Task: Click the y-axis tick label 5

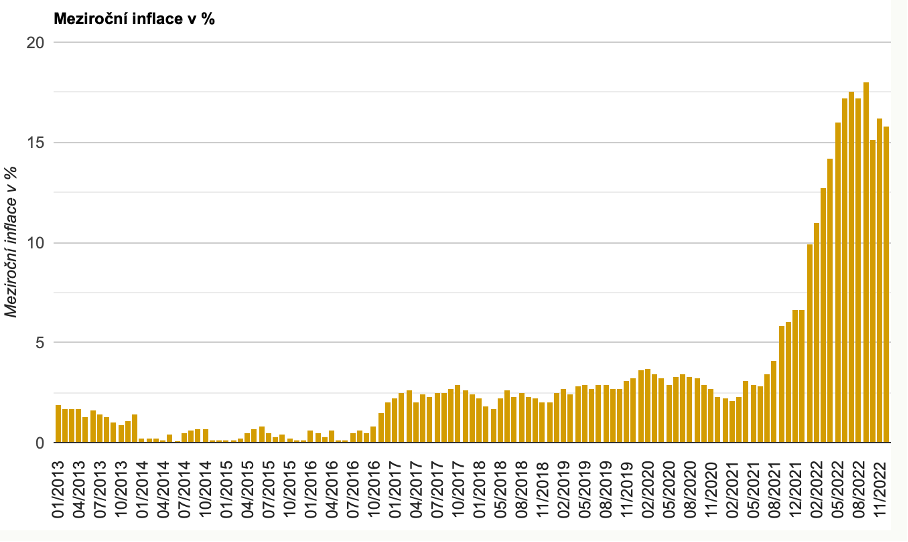Action: (39, 343)
